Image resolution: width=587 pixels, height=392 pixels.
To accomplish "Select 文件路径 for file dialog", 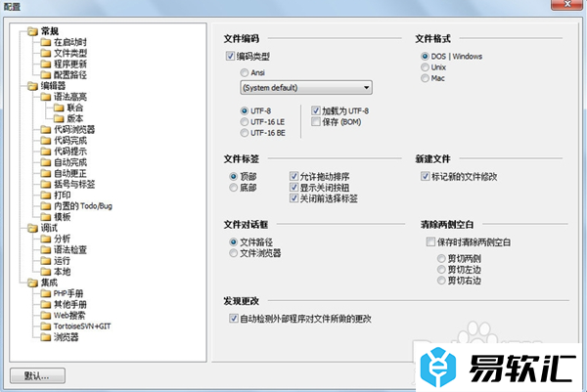I will click(234, 242).
